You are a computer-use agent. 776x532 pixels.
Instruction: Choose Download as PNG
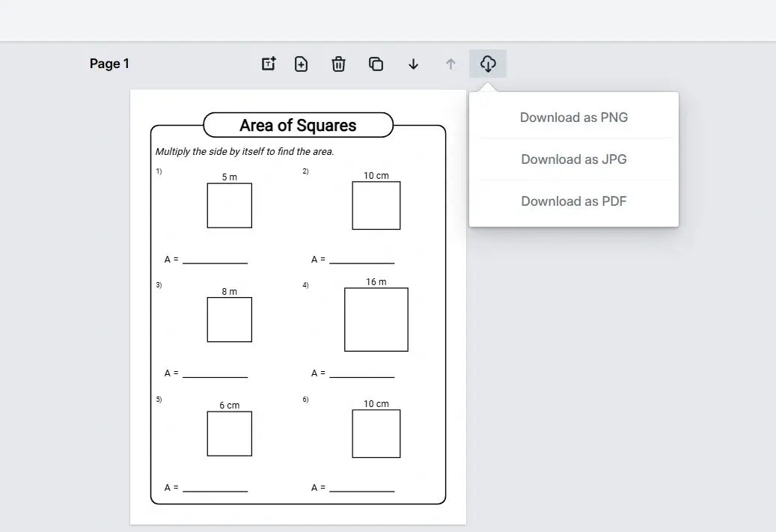pyautogui.click(x=574, y=117)
